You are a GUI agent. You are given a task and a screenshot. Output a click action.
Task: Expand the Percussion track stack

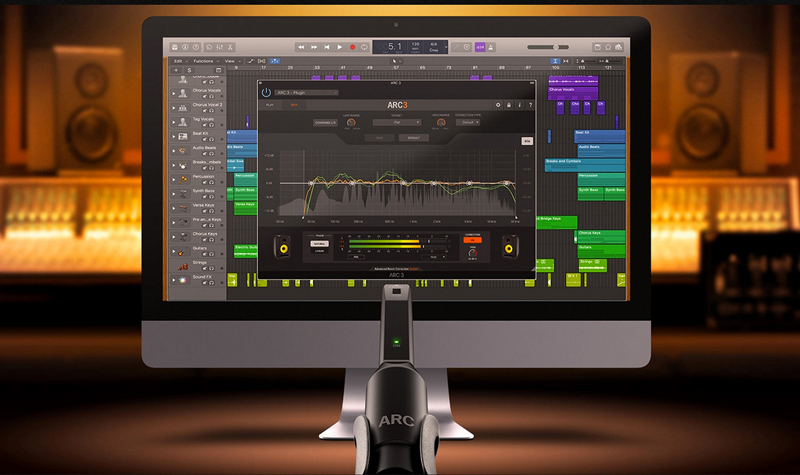tap(173, 179)
